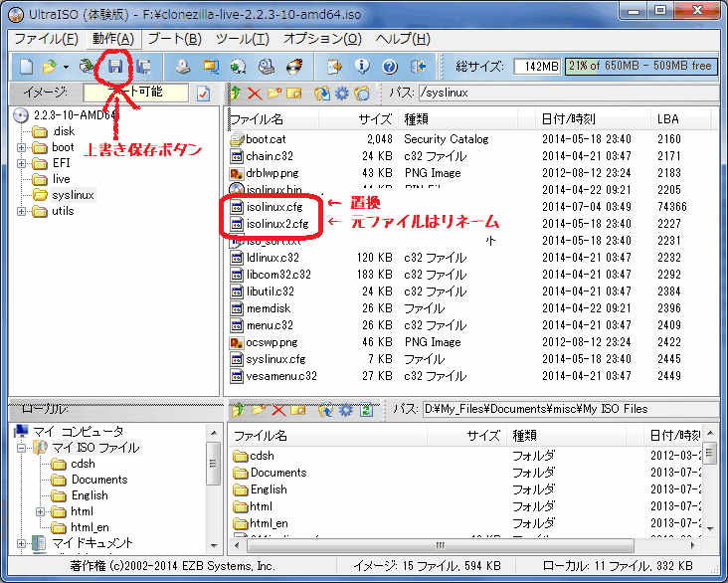Click the folder-with-label icon after image gear
728x583 pixels.
[362, 94]
